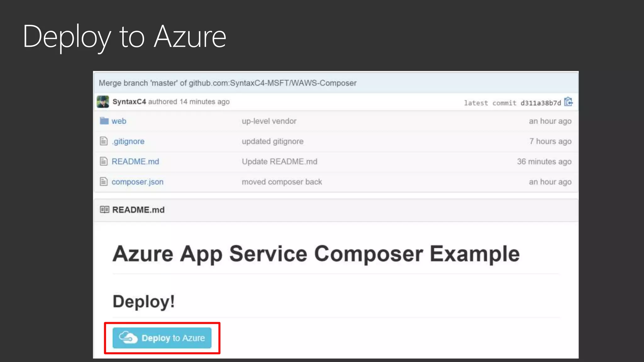Click the copy commit SHA clipboard icon
Screen dimensions: 644x362
pyautogui.click(x=568, y=102)
